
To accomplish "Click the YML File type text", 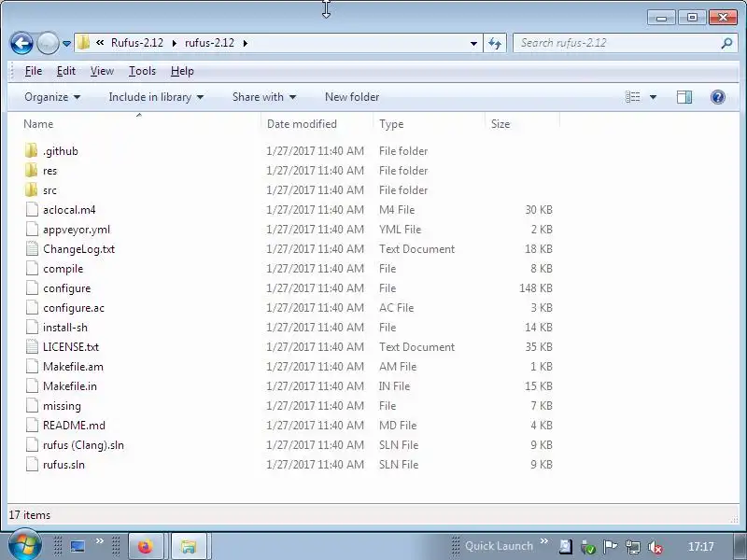I will coord(401,229).
